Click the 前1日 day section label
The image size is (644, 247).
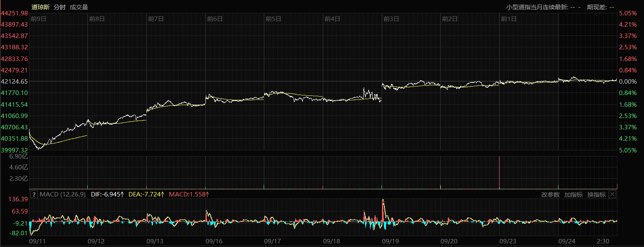click(509, 19)
